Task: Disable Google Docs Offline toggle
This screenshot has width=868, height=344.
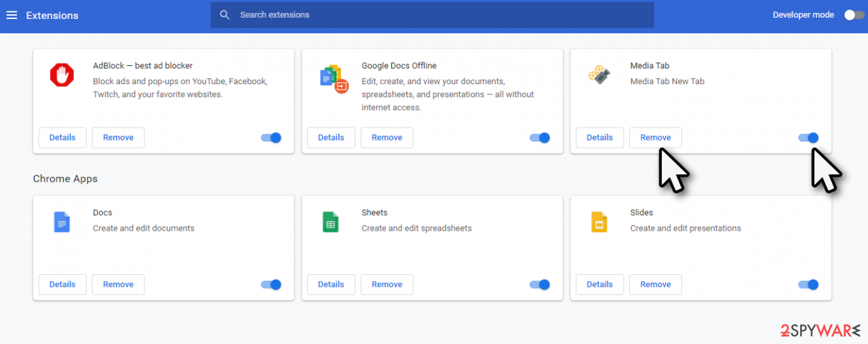Action: [x=540, y=138]
